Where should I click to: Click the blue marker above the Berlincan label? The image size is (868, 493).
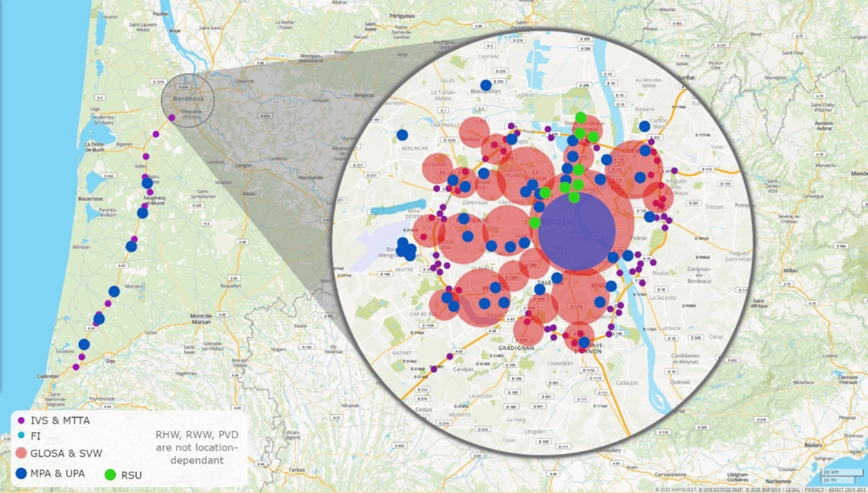point(403,135)
